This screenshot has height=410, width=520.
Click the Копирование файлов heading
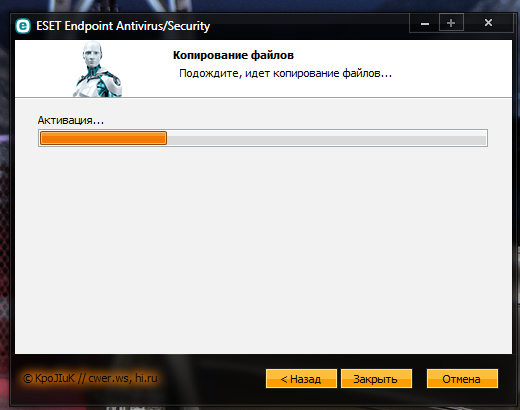[233, 55]
